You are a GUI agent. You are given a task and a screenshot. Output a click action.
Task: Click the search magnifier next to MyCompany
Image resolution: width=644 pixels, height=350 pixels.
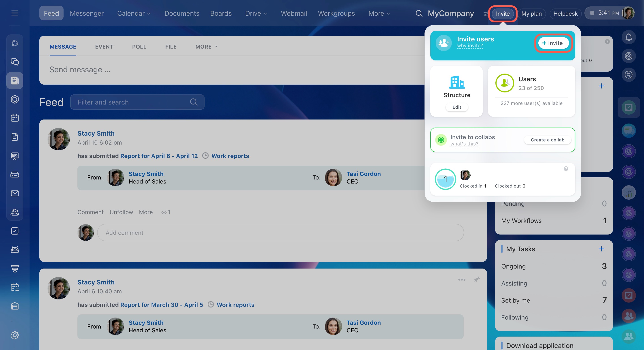419,13
